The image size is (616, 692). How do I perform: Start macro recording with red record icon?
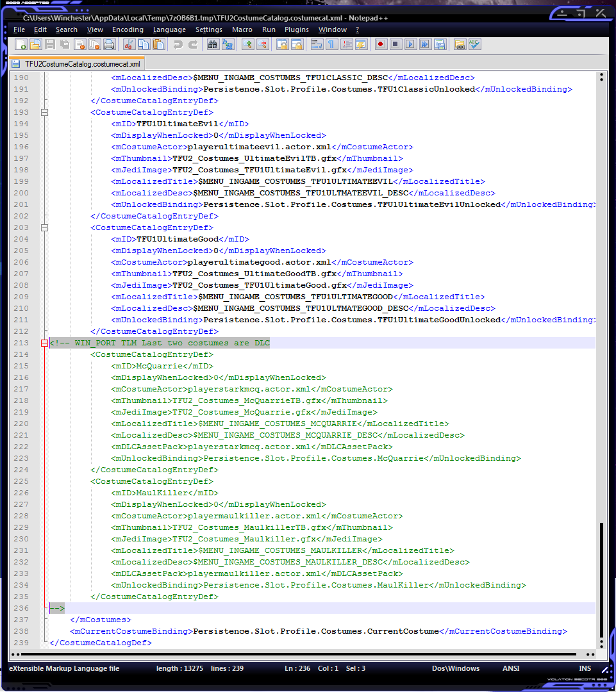point(381,44)
